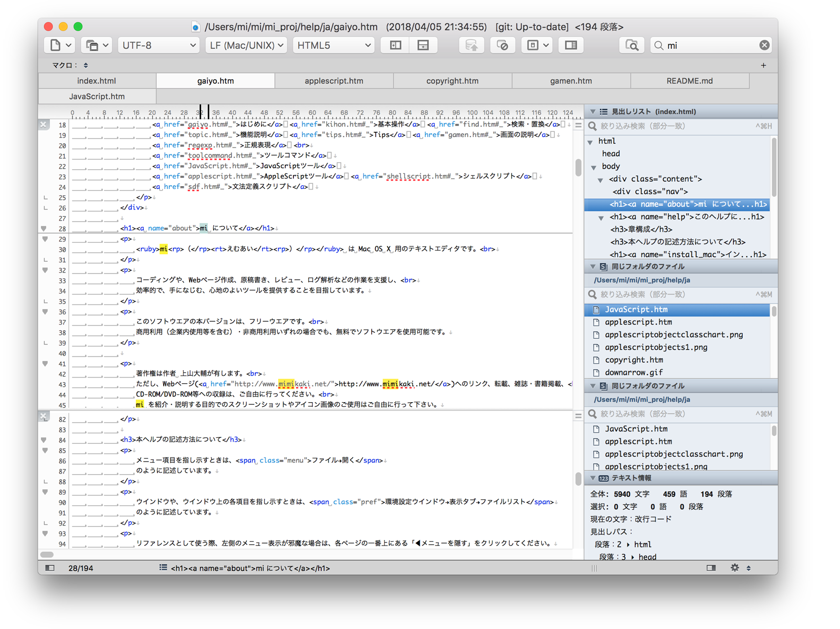Toggle the left sidebar in status bar
The image size is (840, 629).
tap(50, 568)
